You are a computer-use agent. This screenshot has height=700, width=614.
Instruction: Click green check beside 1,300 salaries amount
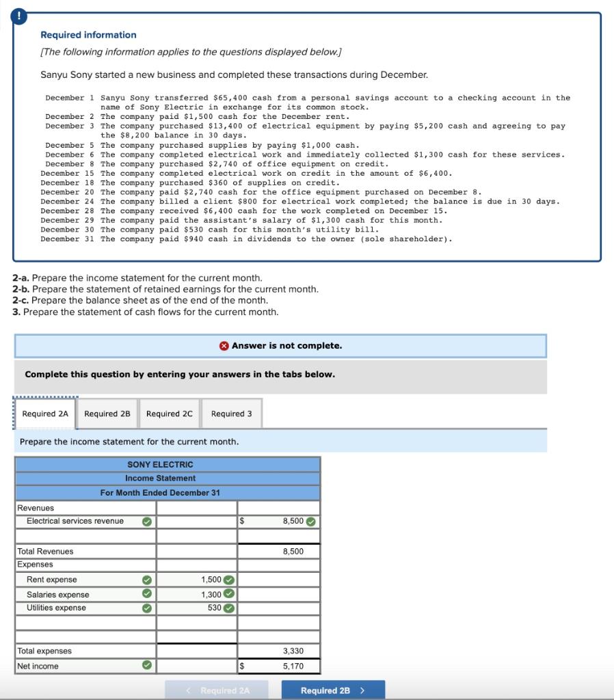point(228,594)
